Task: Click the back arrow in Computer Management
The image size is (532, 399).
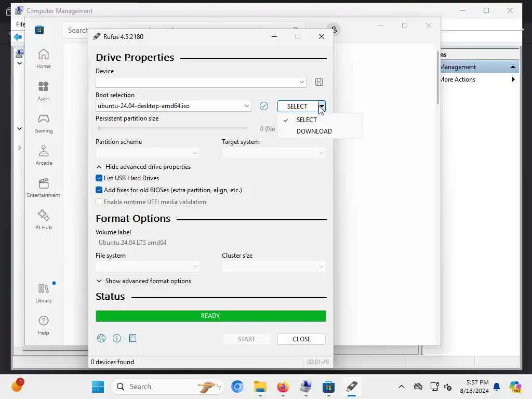Action: point(18,37)
